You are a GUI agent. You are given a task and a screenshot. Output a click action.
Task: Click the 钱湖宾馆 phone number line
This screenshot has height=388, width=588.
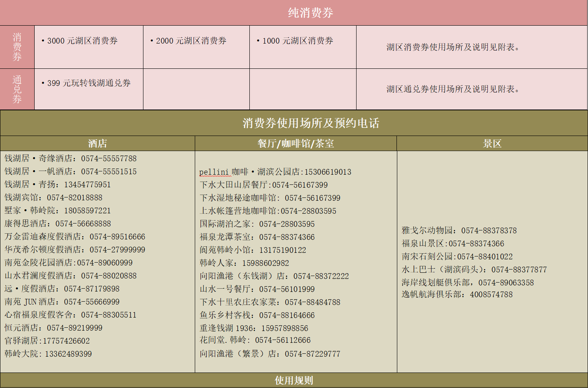point(53,197)
